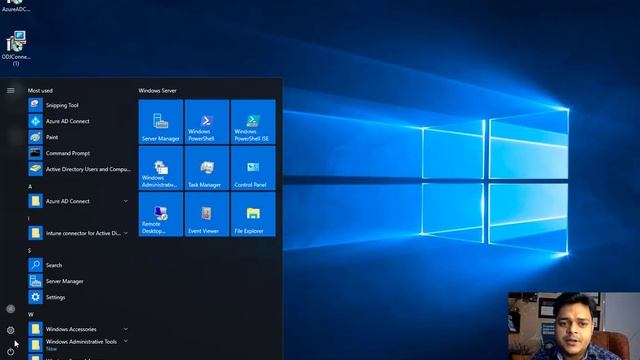
Task: Click the Windows Server tile group title
Action: coord(158,91)
